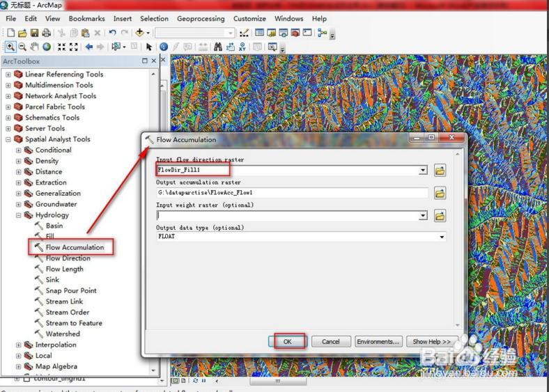Open Environments settings button
Viewport: 549px width, 392px height.
[x=378, y=342]
